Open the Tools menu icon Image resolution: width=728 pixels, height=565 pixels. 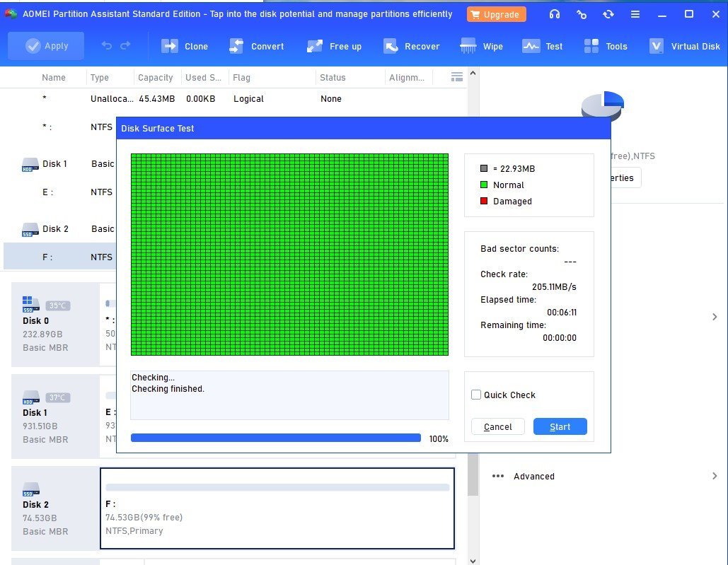point(606,45)
